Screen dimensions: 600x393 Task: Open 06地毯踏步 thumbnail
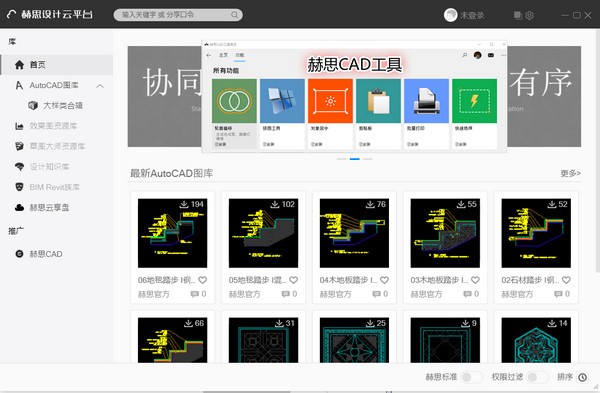click(x=173, y=233)
